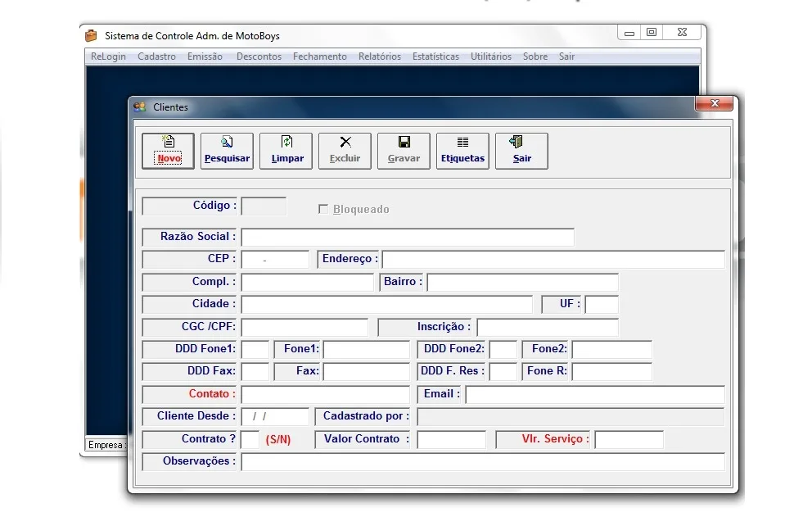Viewport: 812px width, 517px height.
Task: Focus the Razão Social field
Action: point(408,238)
